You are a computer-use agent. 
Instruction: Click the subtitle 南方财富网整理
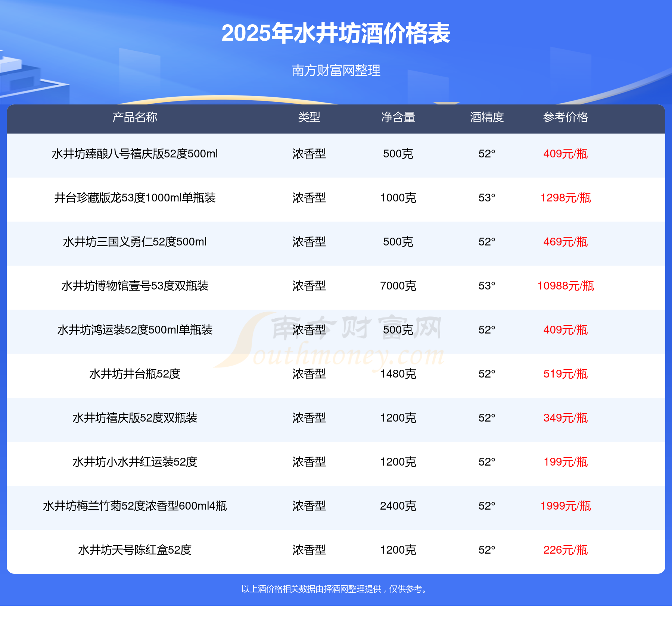coord(336,70)
